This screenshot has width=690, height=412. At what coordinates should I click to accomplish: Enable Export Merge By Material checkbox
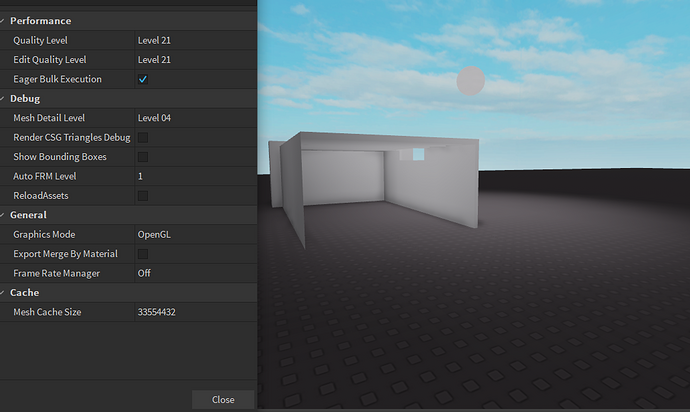[143, 254]
